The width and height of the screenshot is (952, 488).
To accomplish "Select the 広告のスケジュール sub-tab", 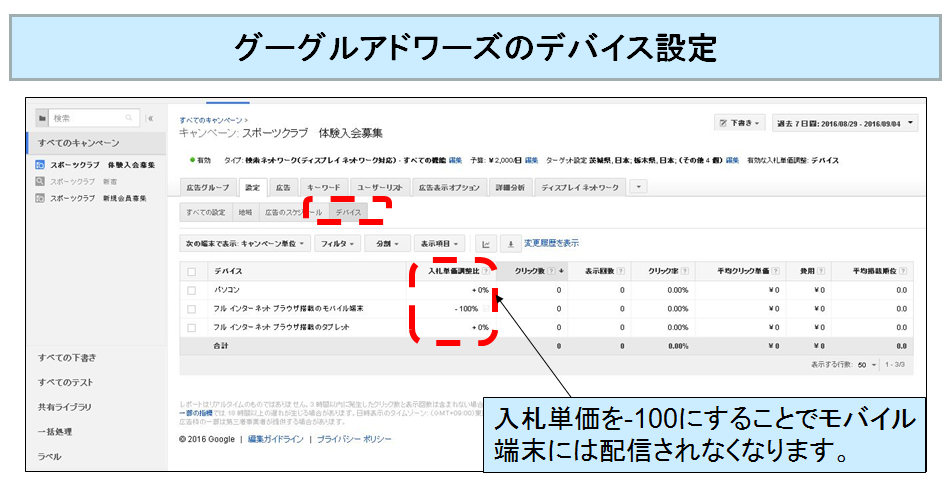I will tap(293, 212).
